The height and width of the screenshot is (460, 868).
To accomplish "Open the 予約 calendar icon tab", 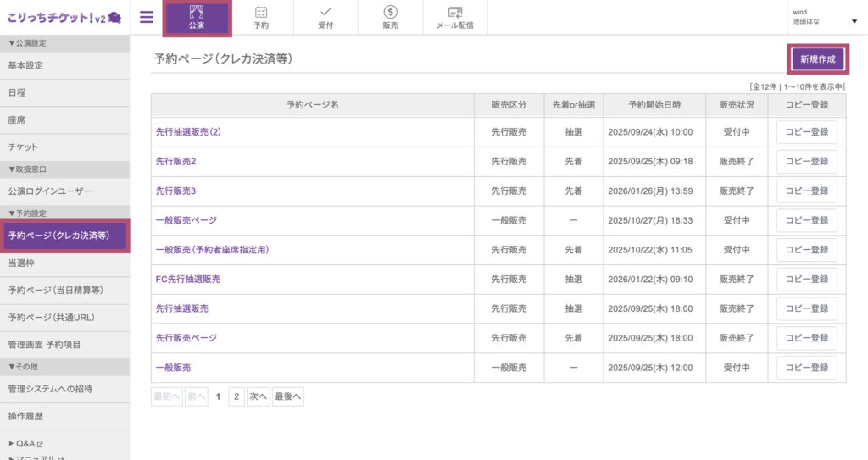I will pyautogui.click(x=261, y=18).
